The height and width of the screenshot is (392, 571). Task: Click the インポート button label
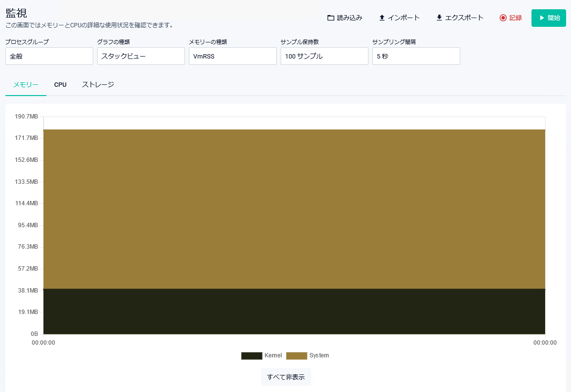coord(404,18)
